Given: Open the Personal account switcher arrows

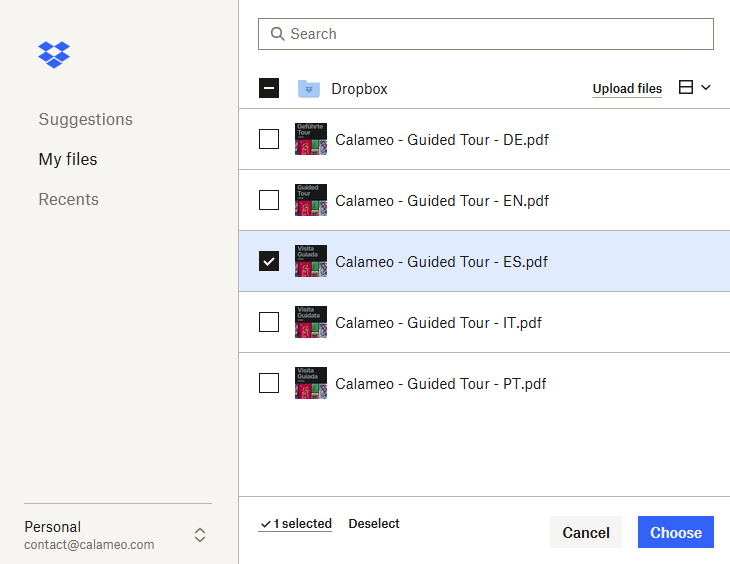Looking at the screenshot, I should [x=200, y=535].
